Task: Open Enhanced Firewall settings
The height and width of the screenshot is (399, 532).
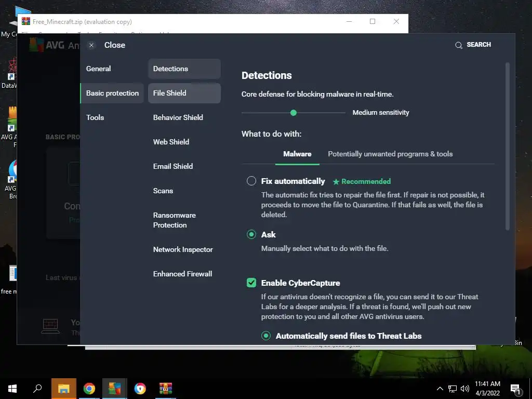Action: click(182, 274)
